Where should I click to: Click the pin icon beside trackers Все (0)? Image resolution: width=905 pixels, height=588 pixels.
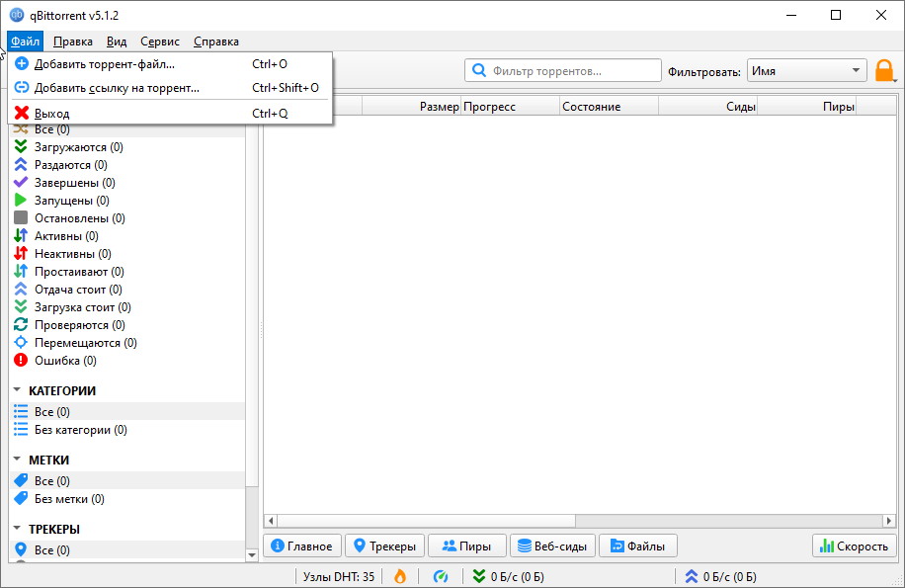[x=21, y=549]
